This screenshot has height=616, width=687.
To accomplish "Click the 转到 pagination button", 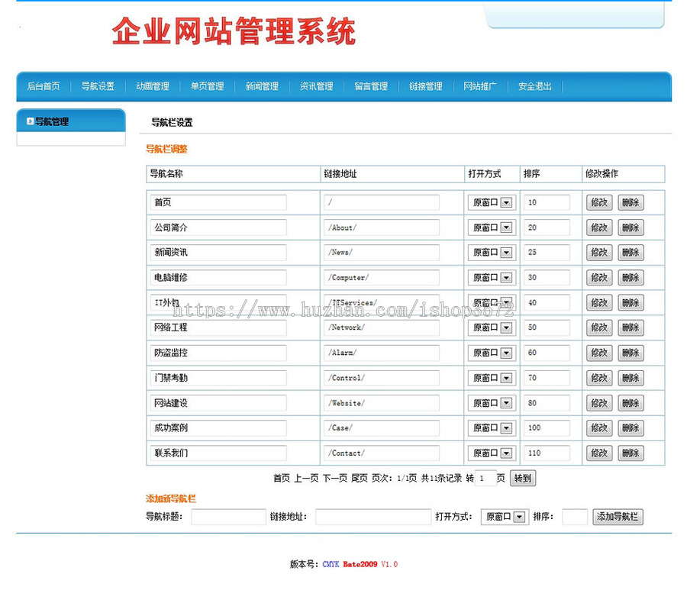I will tap(522, 479).
